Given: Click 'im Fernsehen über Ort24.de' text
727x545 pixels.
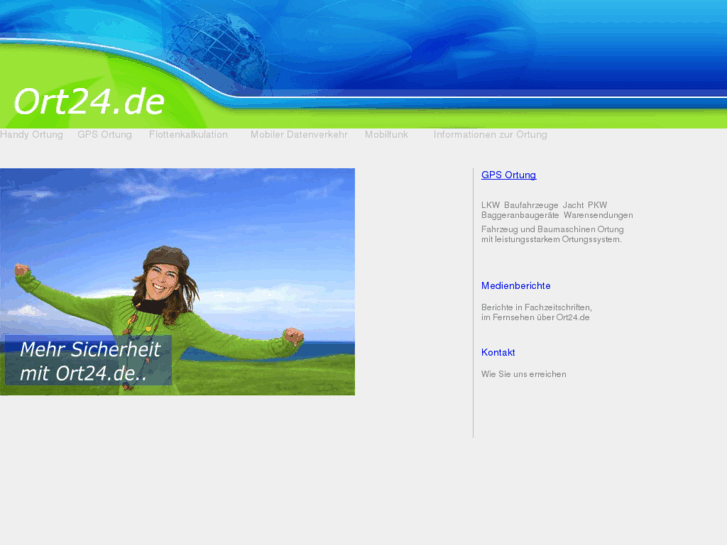Looking at the screenshot, I should pos(535,317).
